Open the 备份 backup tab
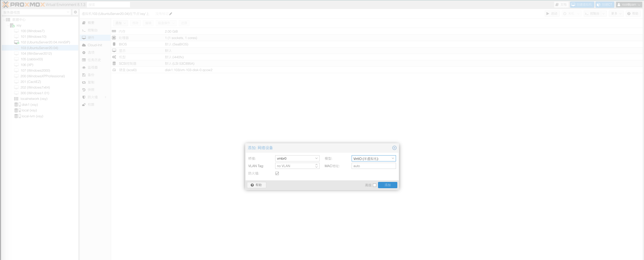This screenshot has width=644, height=260. (x=95, y=75)
